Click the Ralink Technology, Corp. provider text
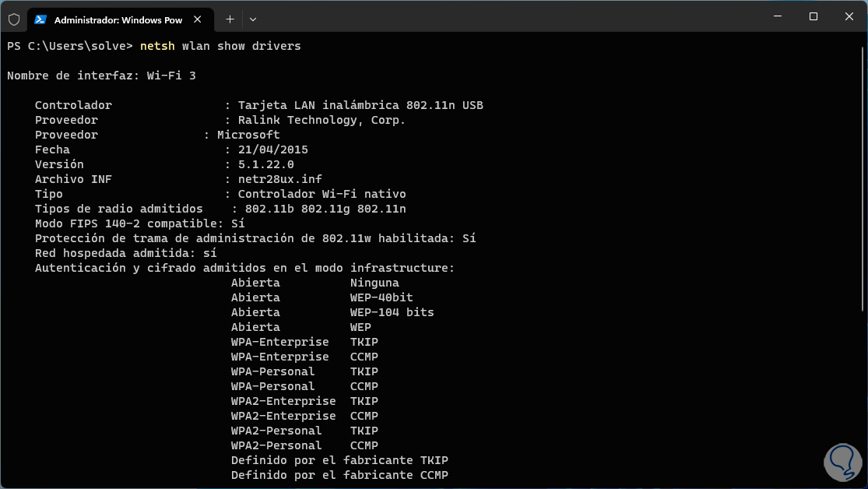868x489 pixels. 322,120
